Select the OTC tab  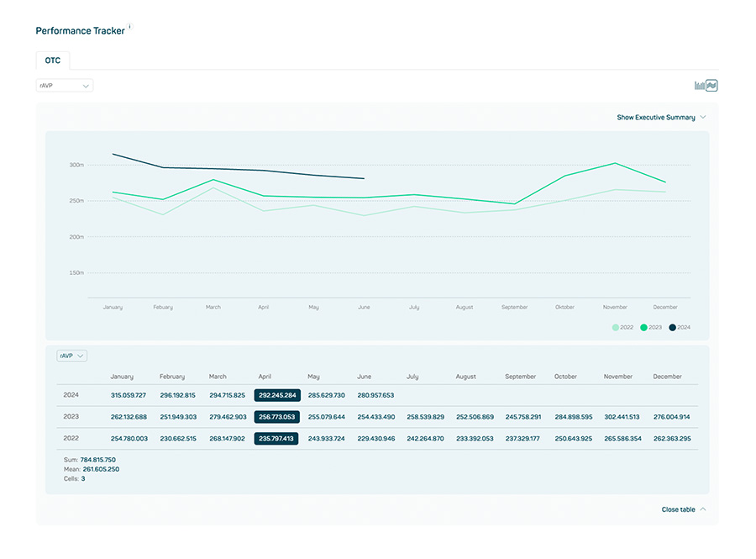53,61
